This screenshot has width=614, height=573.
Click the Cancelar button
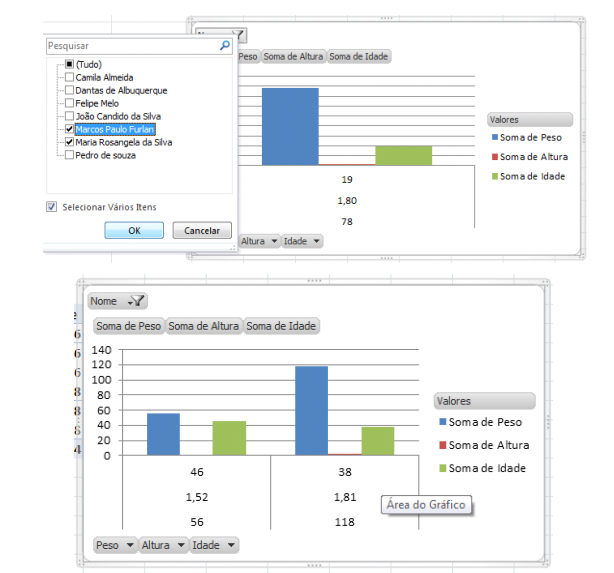pyautogui.click(x=202, y=230)
